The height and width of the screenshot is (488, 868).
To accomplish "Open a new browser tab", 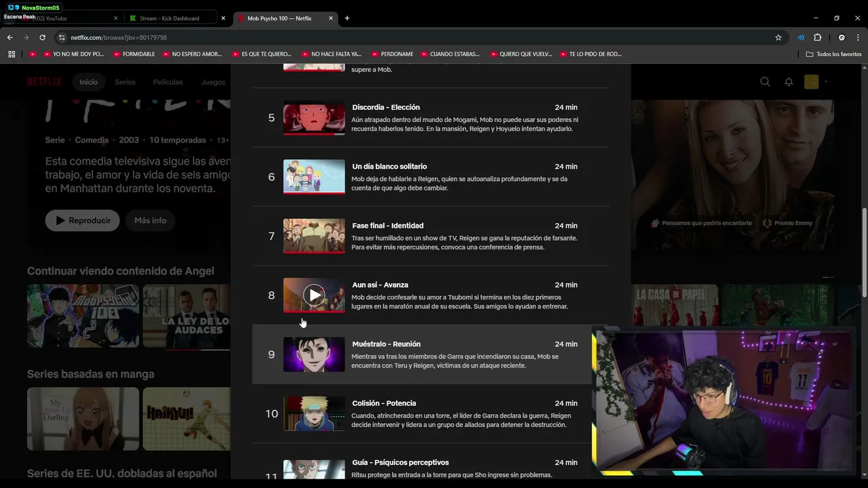I will [347, 18].
